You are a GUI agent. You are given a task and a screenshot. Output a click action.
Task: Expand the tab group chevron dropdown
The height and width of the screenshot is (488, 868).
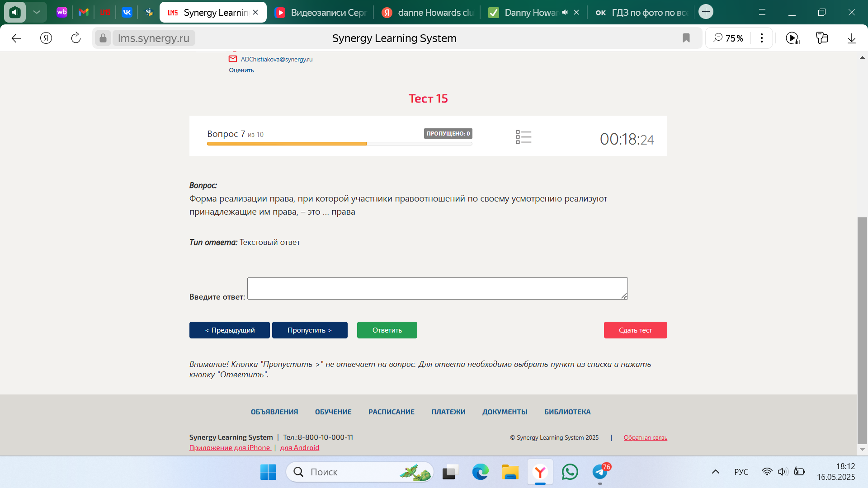[37, 13]
